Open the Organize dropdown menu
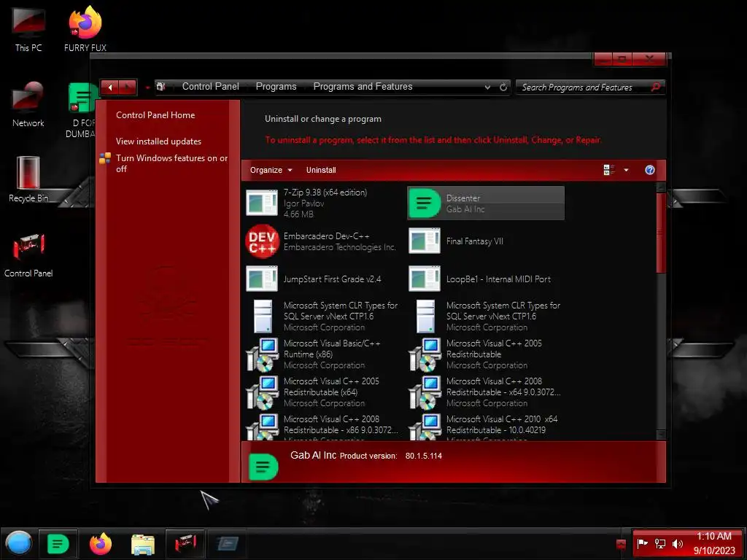 (271, 170)
